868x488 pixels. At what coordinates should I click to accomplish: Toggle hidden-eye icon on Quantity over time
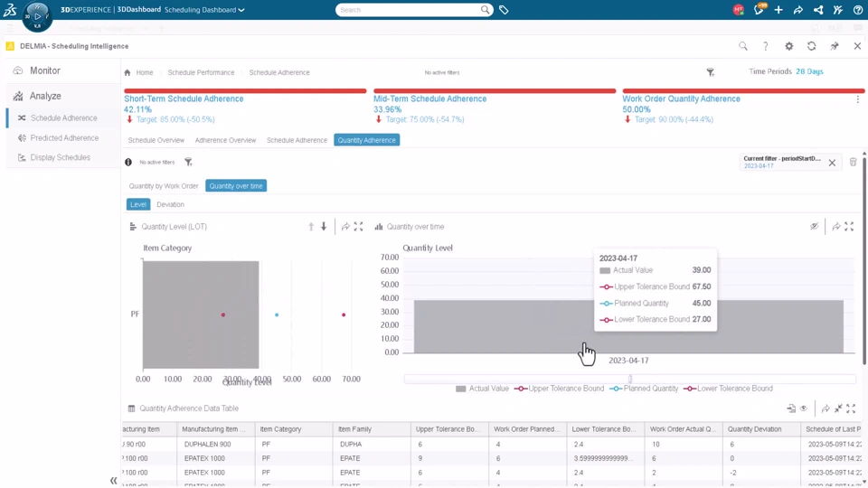[815, 226]
